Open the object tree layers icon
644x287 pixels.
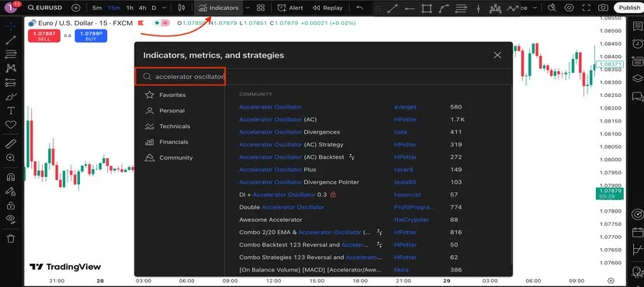(637, 78)
